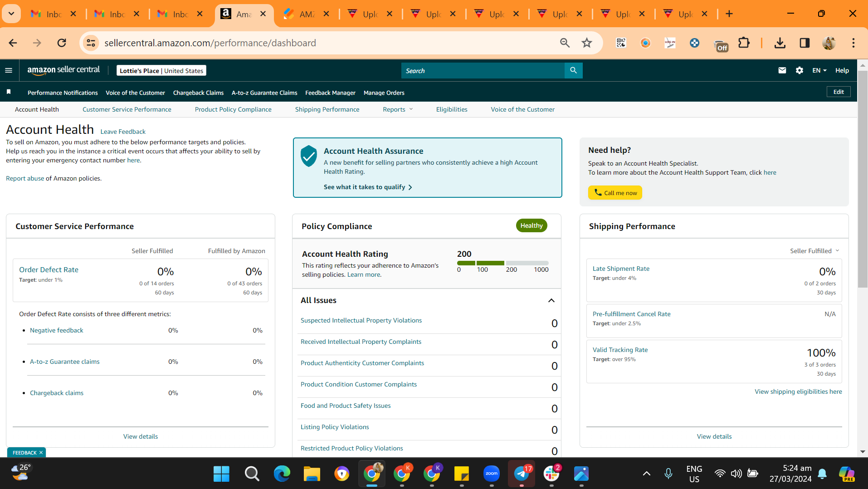Open the A-to-z Guarantee claims link
The height and width of the screenshot is (489, 868).
click(x=64, y=362)
